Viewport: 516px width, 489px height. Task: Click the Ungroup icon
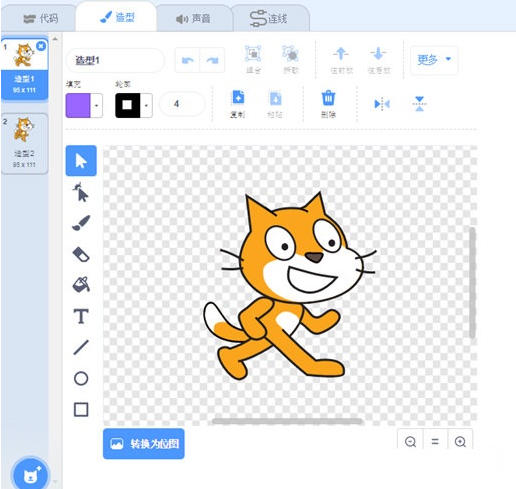pyautogui.click(x=291, y=60)
